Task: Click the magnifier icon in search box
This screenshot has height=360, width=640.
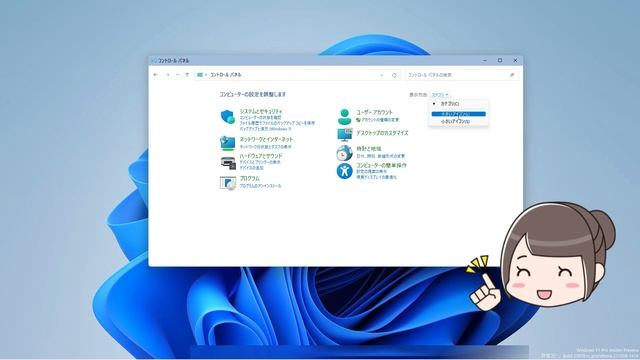Action: click(512, 75)
